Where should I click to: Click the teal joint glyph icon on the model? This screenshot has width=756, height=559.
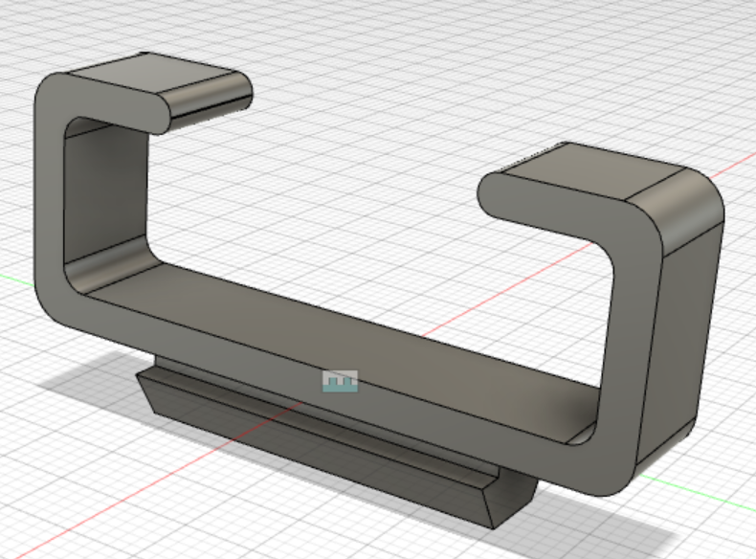(341, 381)
